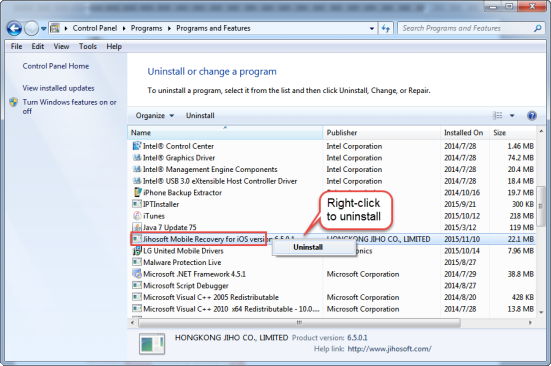Open the Edit menu

pyautogui.click(x=38, y=46)
